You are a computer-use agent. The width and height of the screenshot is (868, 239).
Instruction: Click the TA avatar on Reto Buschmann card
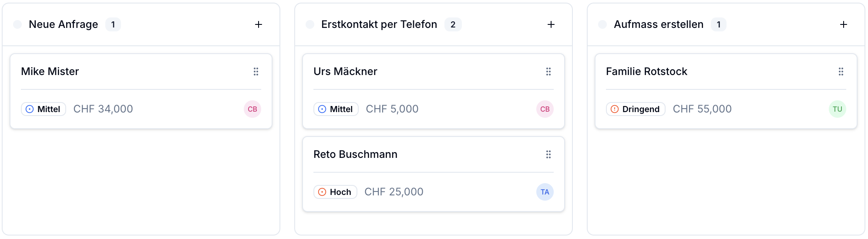545,192
